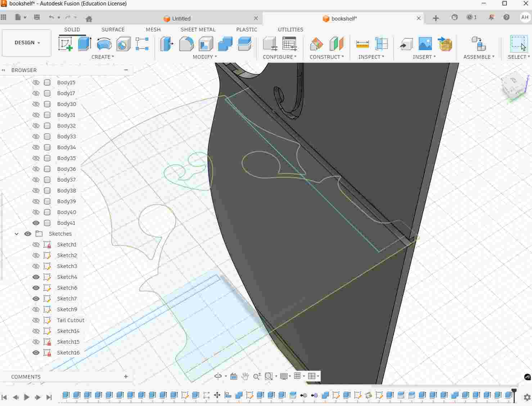
Task: Click the timeline end marker
Action: click(514, 395)
